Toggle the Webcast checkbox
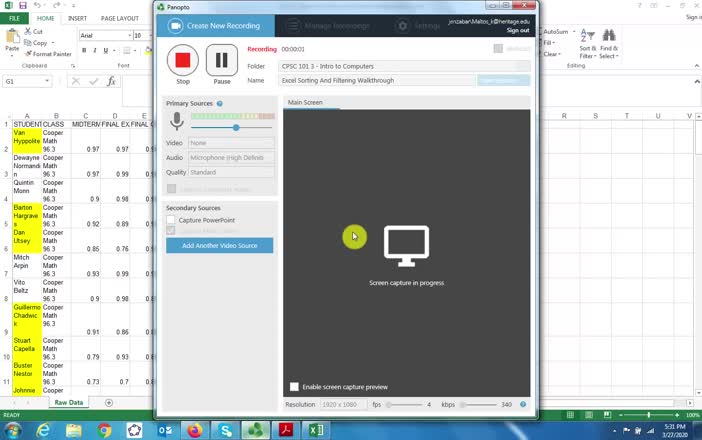Image resolution: width=702 pixels, height=440 pixels. point(498,48)
